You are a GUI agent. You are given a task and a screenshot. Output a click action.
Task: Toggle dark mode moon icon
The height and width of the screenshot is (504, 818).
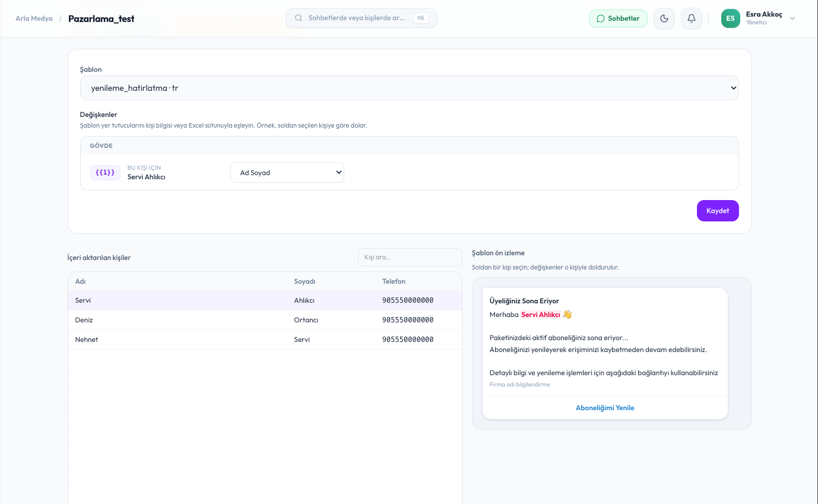[x=664, y=18]
